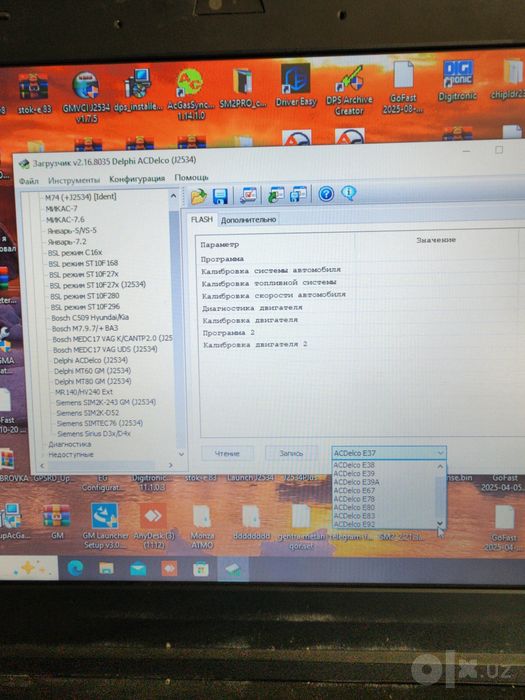The height and width of the screenshot is (700, 525).
Task: Click the Запись button
Action: click(291, 453)
